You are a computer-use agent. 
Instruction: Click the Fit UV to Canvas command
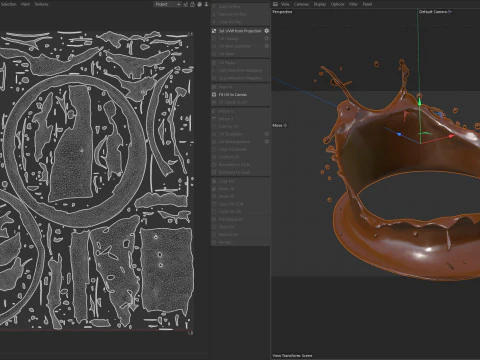pos(233,95)
